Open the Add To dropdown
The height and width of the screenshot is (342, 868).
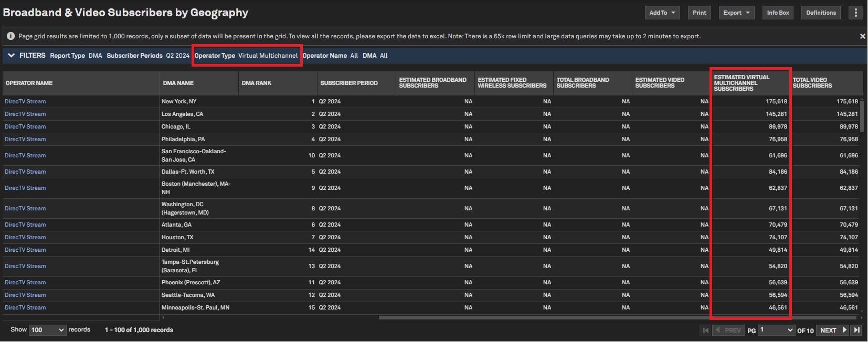[662, 13]
